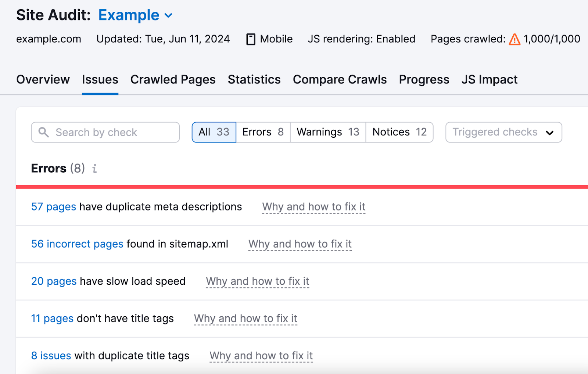Click the orange pages crawled warning triangle
This screenshot has height=374, width=588.
tap(514, 39)
